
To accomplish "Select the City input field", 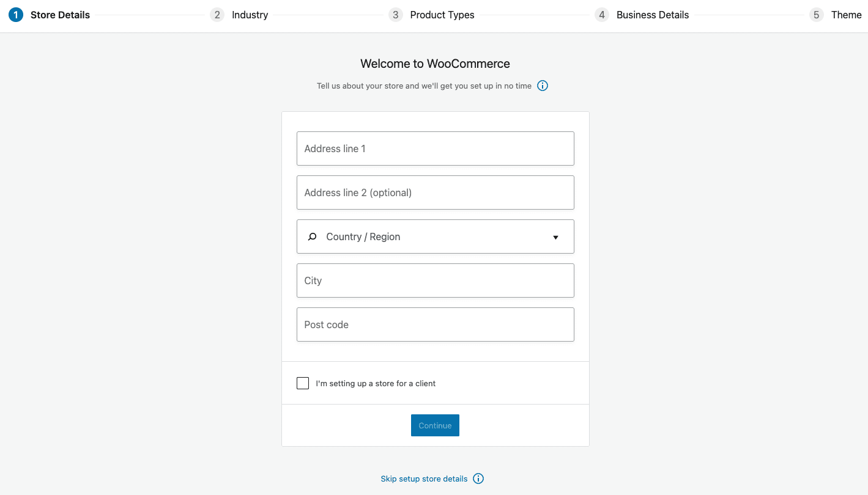I will [x=435, y=280].
